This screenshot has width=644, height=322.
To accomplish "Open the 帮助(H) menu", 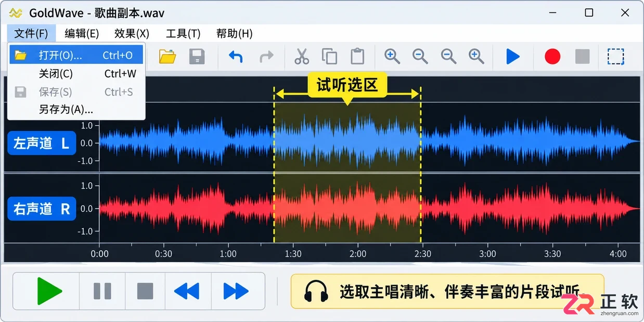I will (235, 33).
